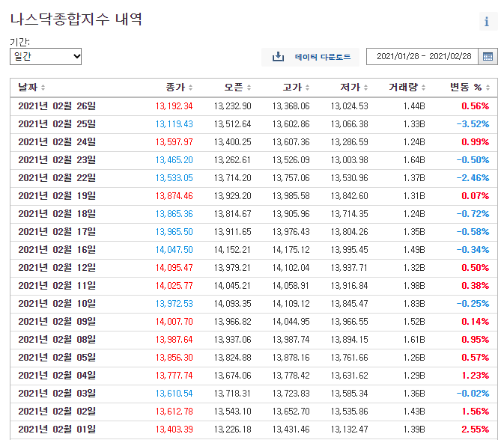Select volume 1.64B
Viewport: 504px width, 440px height.
[414, 160]
